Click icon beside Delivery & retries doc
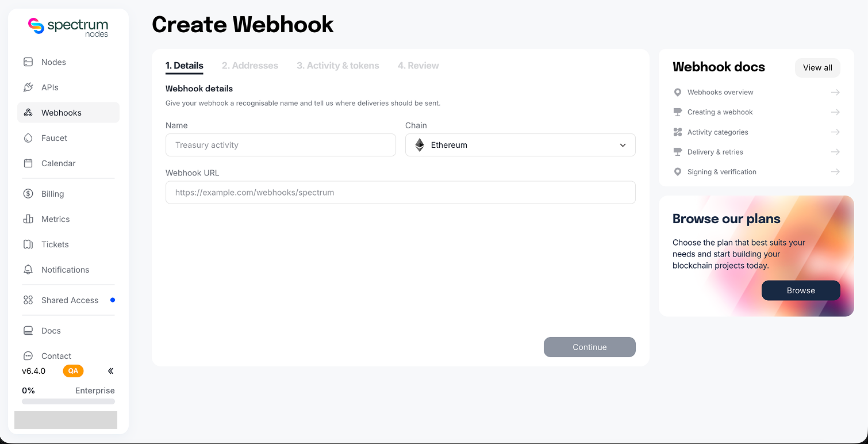 678,152
